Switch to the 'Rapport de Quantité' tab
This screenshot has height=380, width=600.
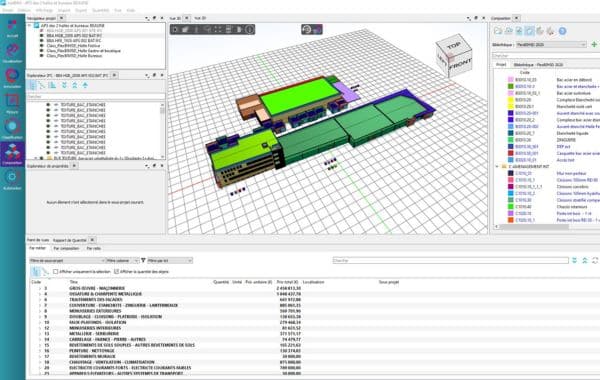click(70, 240)
